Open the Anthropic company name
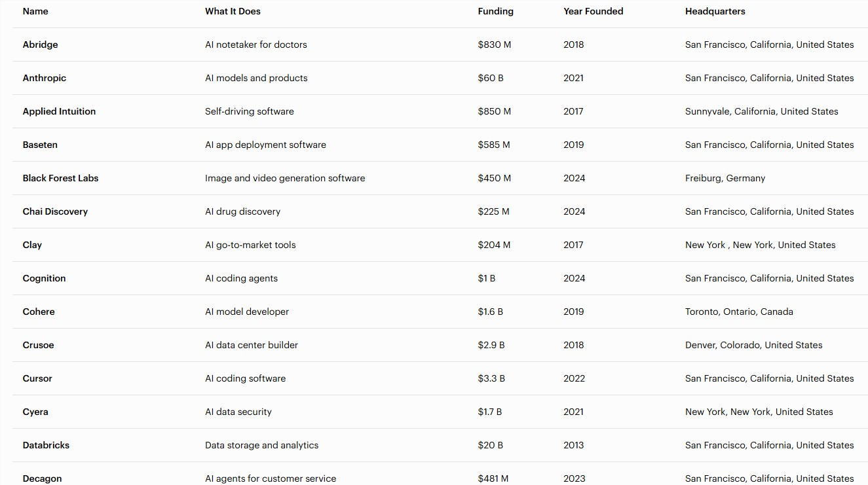The height and width of the screenshot is (485, 868). pos(44,78)
